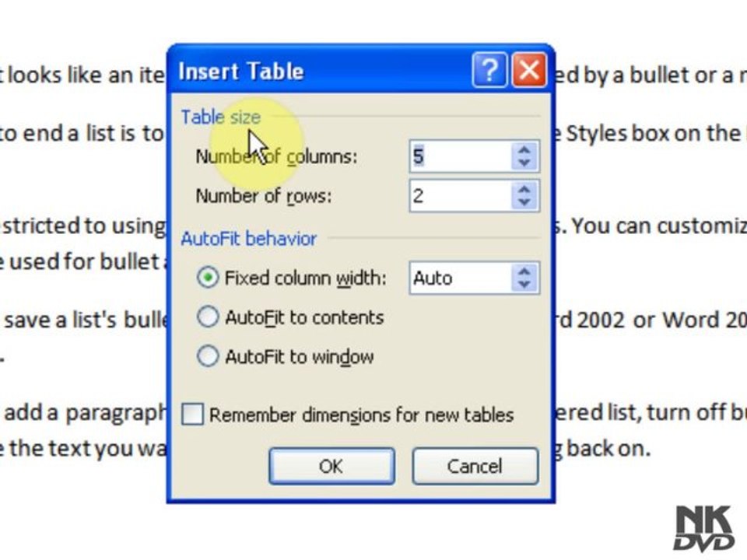Click the Auto column width field

pyautogui.click(x=461, y=278)
